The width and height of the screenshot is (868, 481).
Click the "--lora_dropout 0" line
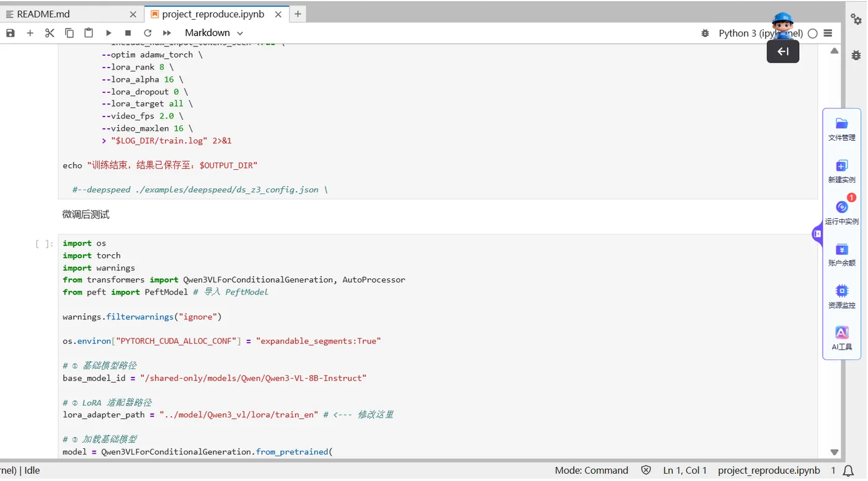[145, 92]
